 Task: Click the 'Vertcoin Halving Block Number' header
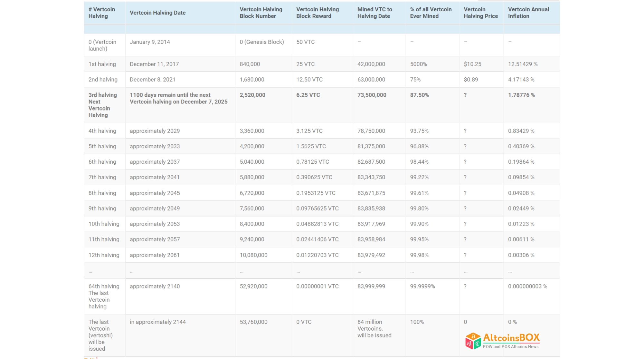[x=261, y=13]
